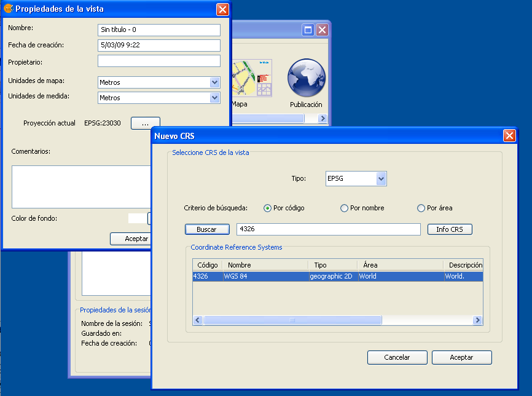Sort table by Código column header

(x=208, y=265)
